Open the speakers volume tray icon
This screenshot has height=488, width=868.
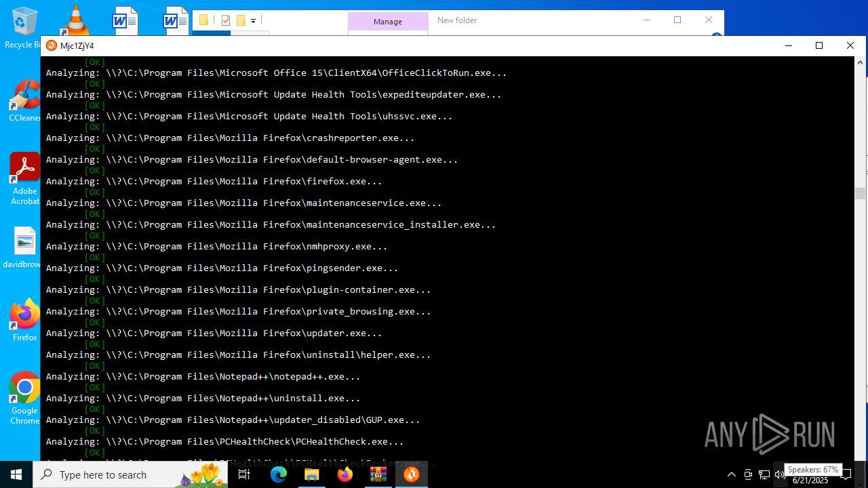click(780, 474)
